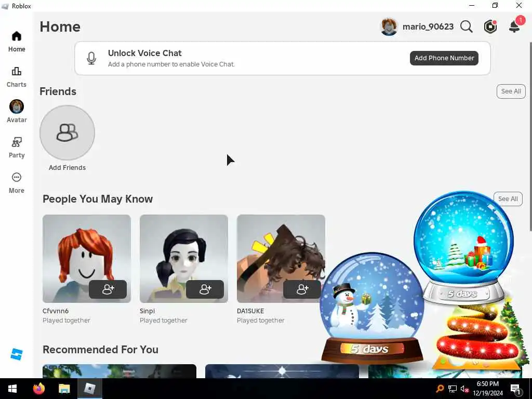
Task: Click the mario_90623 profile avatar
Action: click(389, 26)
